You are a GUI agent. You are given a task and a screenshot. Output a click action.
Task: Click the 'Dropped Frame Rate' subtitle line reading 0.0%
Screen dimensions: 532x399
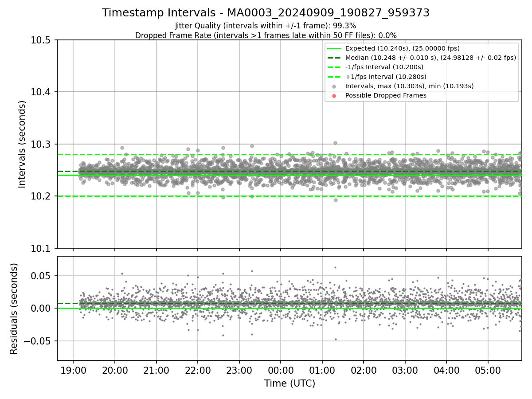click(266, 35)
